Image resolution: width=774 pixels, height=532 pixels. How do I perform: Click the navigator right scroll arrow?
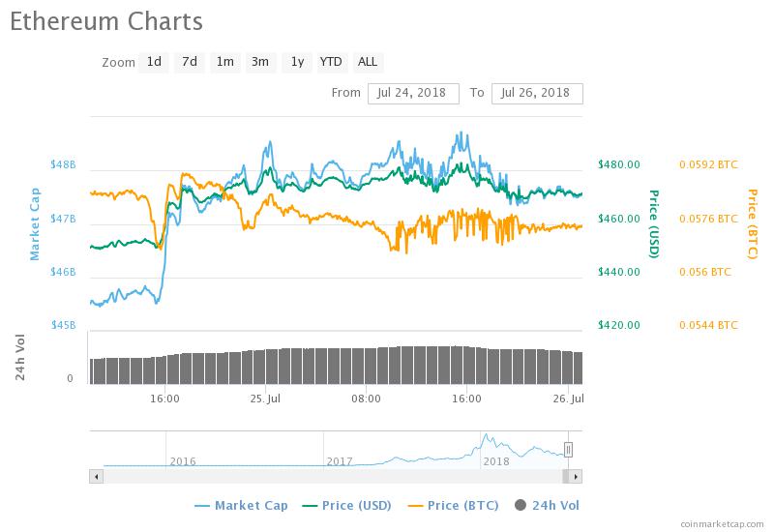pos(576,477)
